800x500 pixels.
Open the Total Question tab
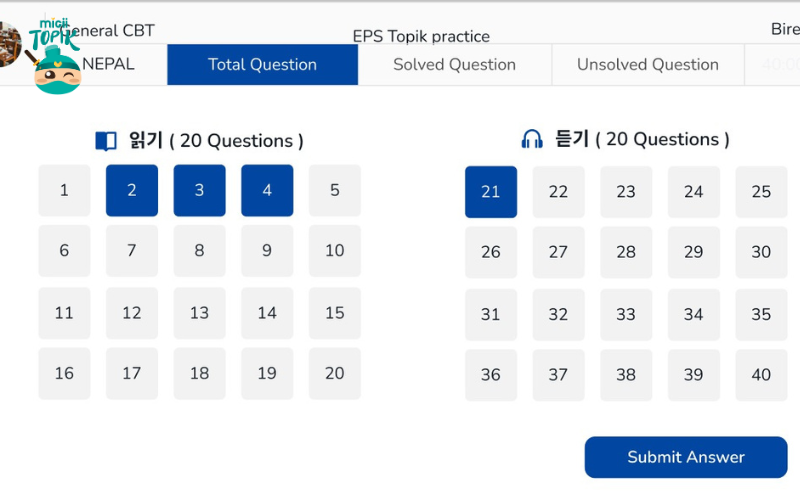click(262, 65)
